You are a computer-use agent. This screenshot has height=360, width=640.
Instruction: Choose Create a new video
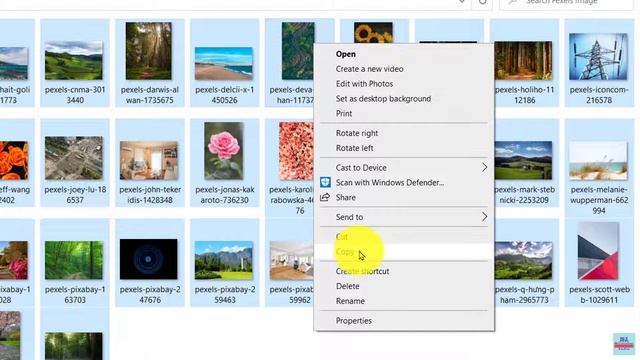(x=369, y=69)
